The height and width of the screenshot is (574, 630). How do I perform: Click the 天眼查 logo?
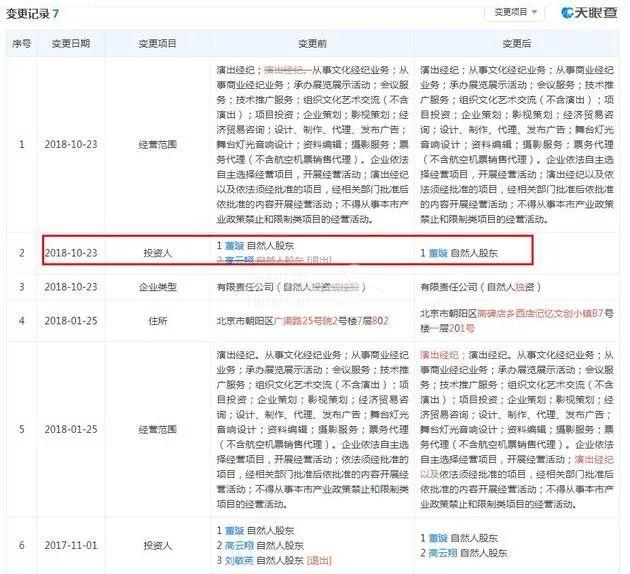(589, 12)
